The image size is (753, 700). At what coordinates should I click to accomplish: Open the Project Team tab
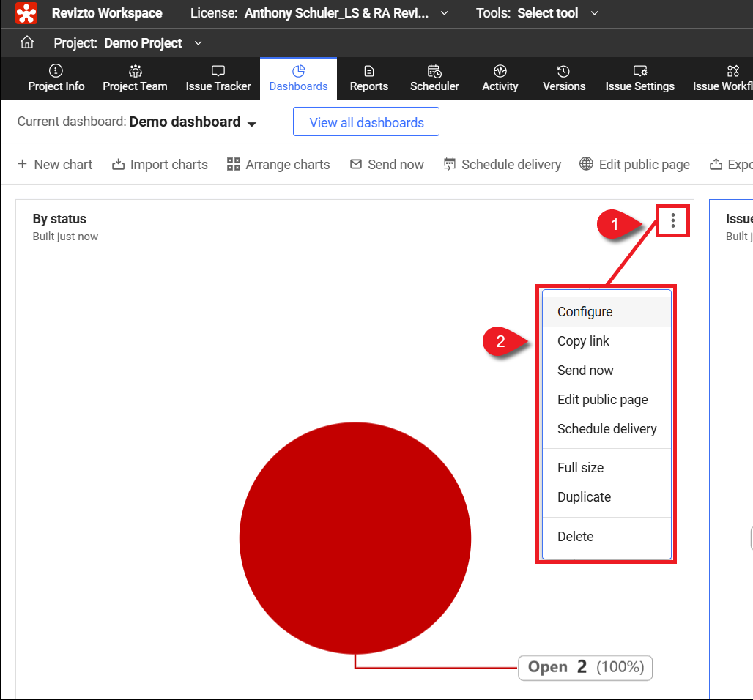135,78
